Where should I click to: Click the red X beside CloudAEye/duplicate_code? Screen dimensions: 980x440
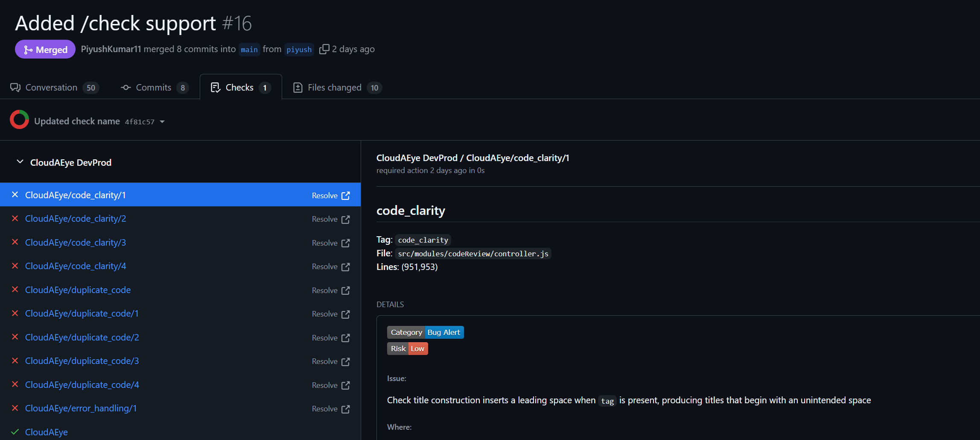tap(15, 290)
